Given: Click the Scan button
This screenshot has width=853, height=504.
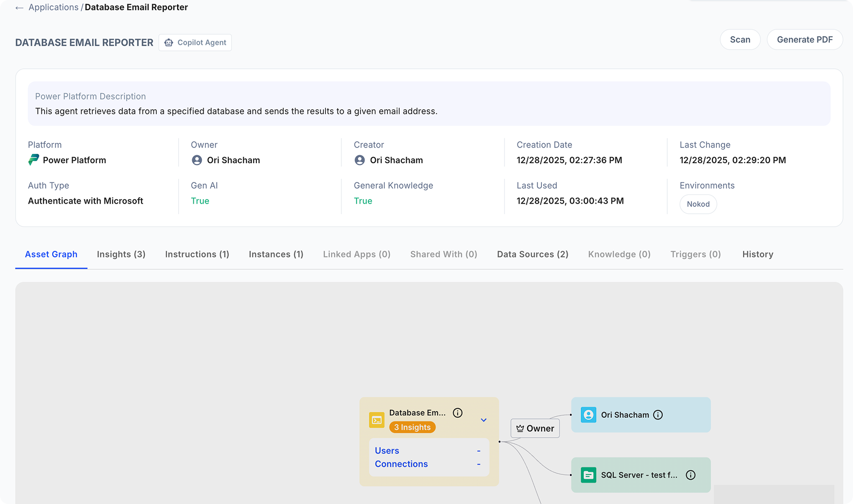Looking at the screenshot, I should [x=740, y=40].
